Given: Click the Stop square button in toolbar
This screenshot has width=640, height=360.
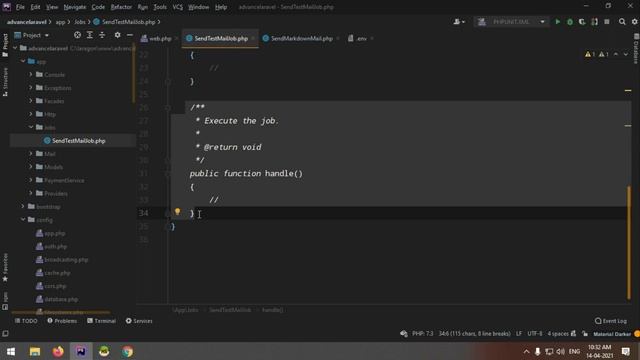Looking at the screenshot, I should [x=607, y=22].
